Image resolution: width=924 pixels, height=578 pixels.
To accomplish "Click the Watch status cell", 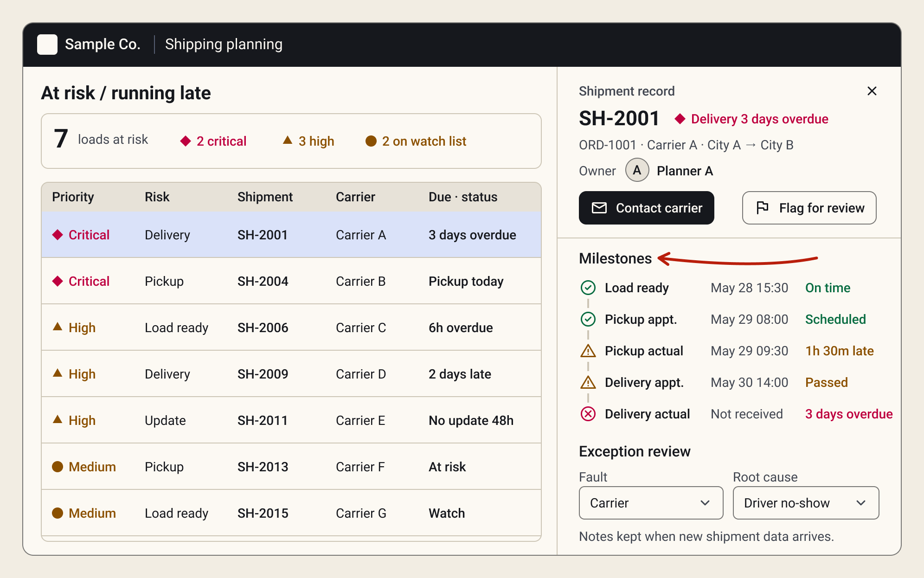I will point(447,513).
